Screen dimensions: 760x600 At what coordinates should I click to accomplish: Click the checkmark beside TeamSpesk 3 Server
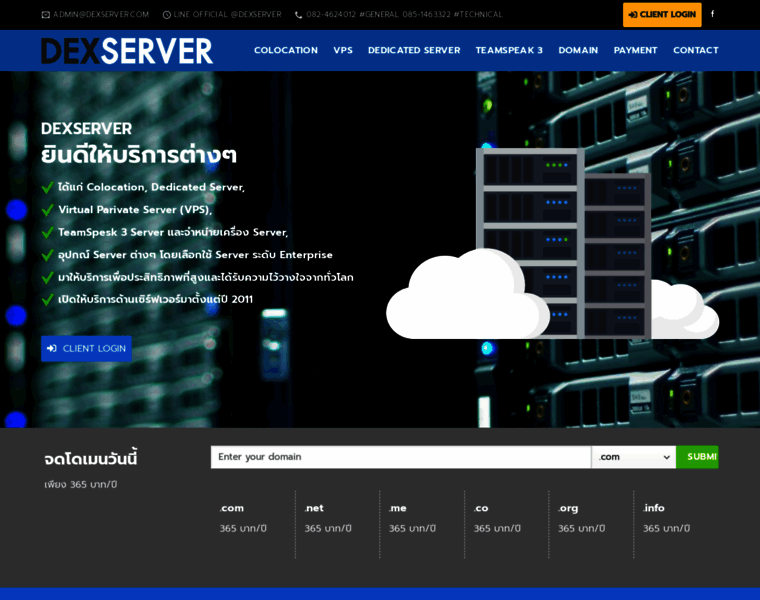click(x=48, y=233)
